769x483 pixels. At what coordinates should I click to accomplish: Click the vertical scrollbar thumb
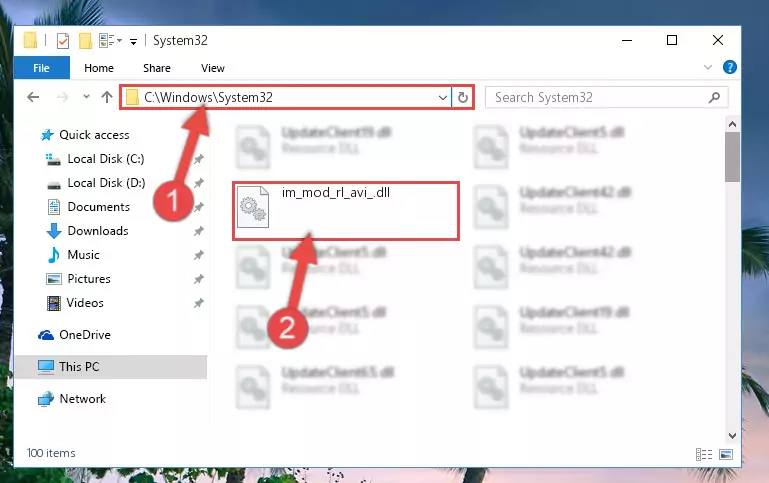[x=732, y=157]
